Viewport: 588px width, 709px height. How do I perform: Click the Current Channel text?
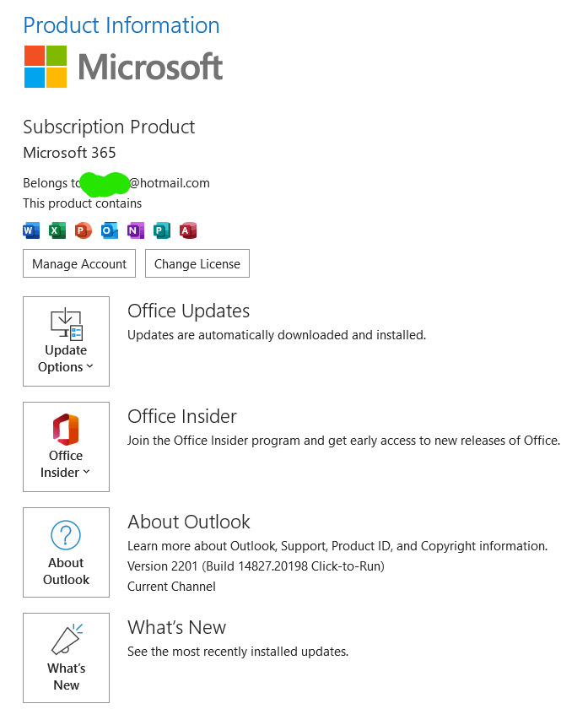tap(171, 587)
